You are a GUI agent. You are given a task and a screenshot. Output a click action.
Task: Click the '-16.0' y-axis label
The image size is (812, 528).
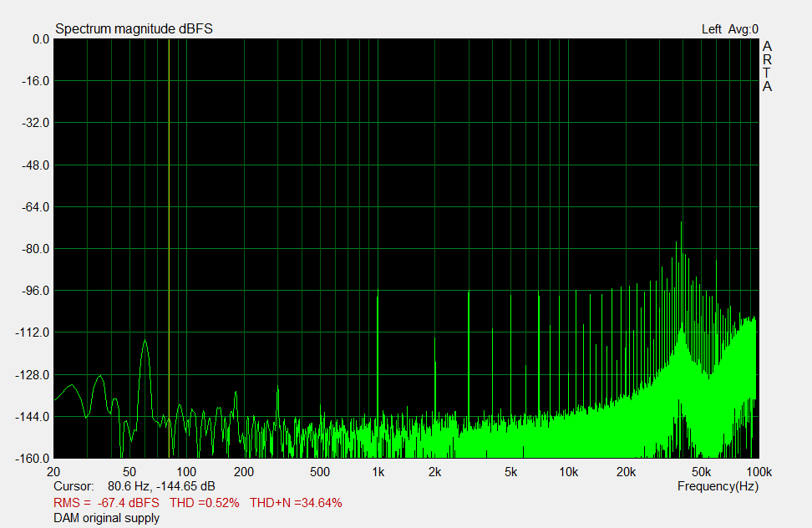pos(36,81)
